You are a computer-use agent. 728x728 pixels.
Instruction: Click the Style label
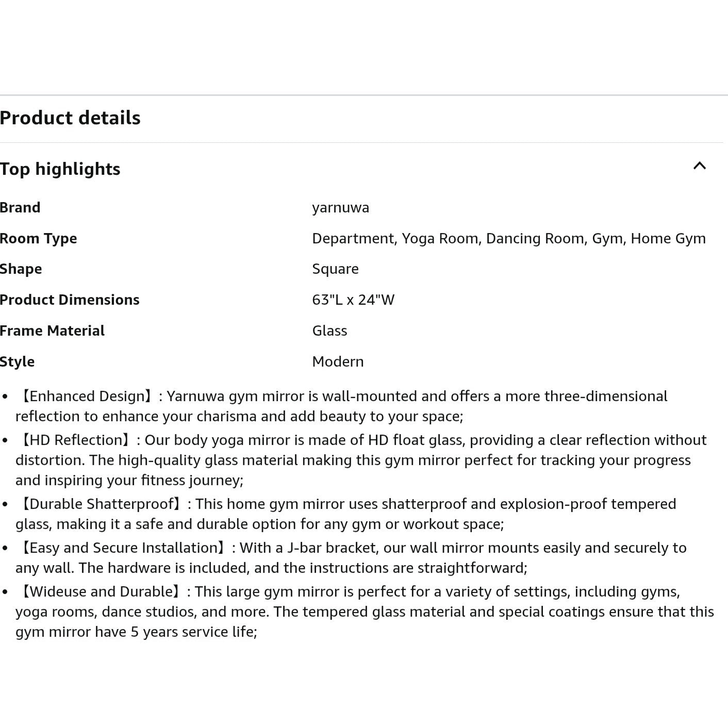pos(18,362)
